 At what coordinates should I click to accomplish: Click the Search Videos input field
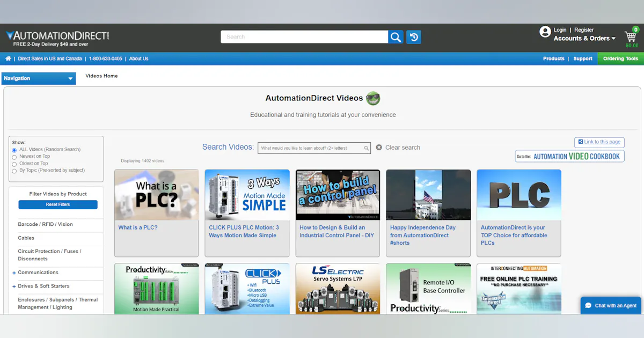coord(314,148)
